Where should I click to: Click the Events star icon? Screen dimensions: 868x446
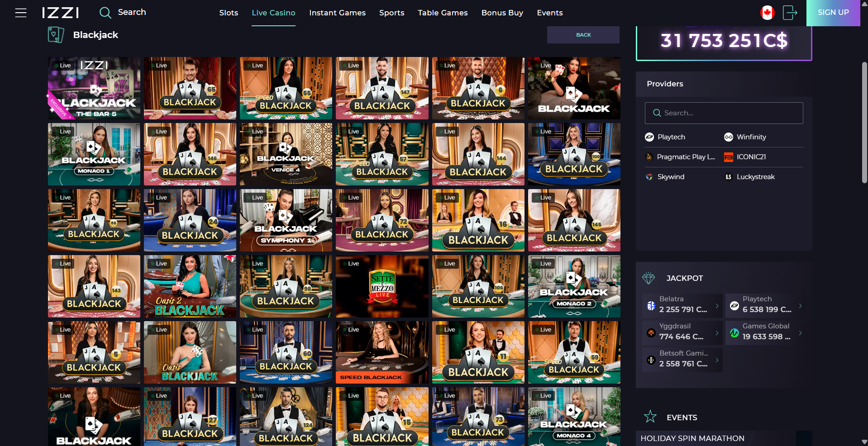(650, 417)
